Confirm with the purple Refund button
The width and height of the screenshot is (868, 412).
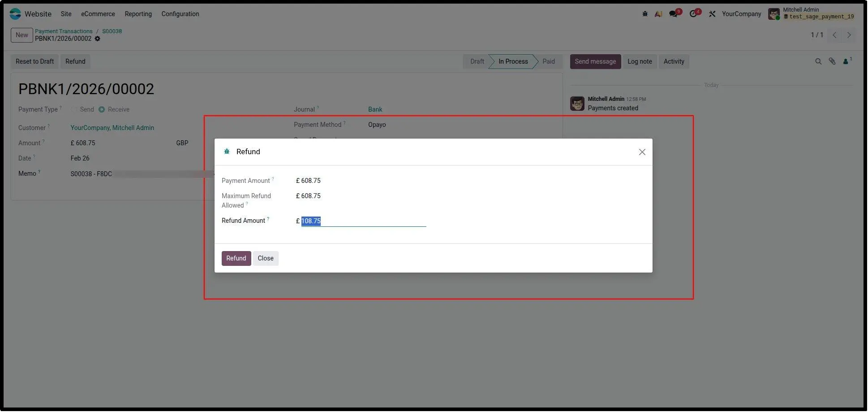coord(236,258)
